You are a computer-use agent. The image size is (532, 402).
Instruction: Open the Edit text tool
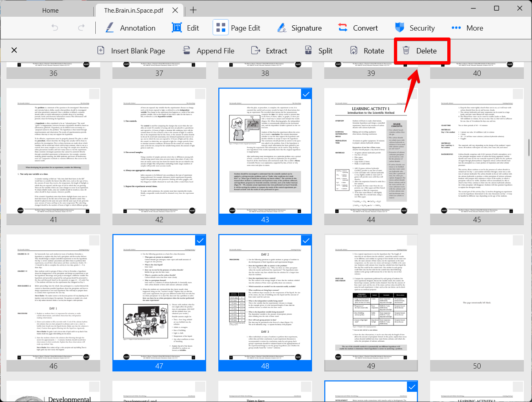(x=177, y=28)
